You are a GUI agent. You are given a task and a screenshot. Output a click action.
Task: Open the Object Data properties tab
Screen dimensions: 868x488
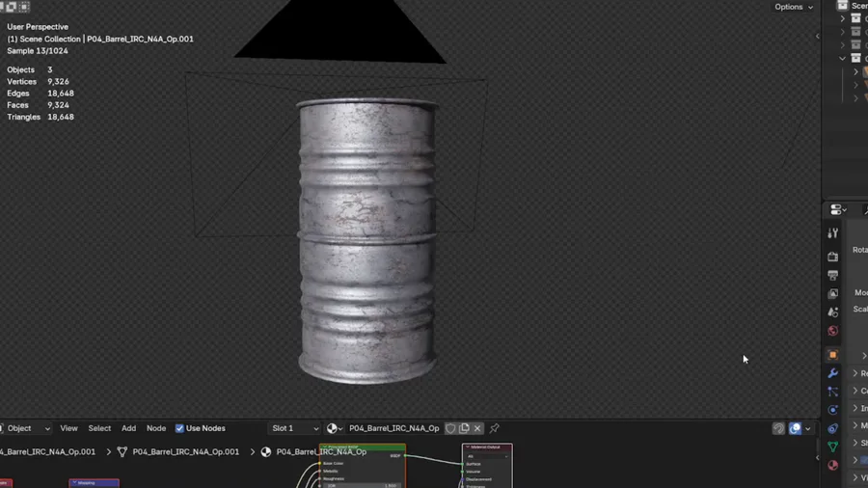coord(832,447)
